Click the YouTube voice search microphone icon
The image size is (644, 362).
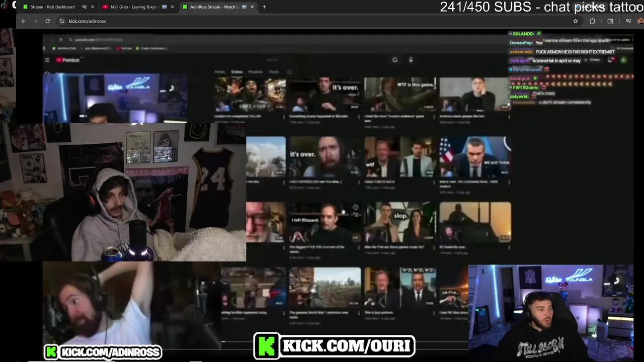[x=411, y=60]
